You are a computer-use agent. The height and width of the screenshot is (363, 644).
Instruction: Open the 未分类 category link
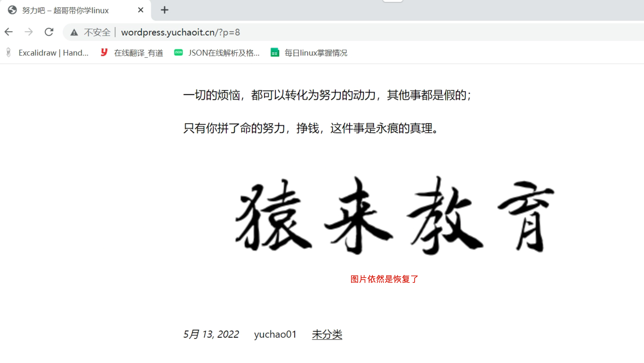pyautogui.click(x=327, y=334)
